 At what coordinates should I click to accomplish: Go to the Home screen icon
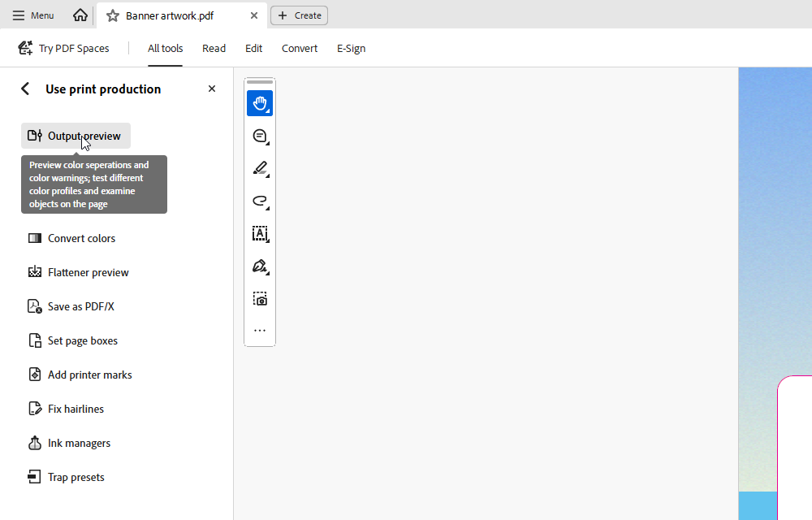tap(80, 15)
